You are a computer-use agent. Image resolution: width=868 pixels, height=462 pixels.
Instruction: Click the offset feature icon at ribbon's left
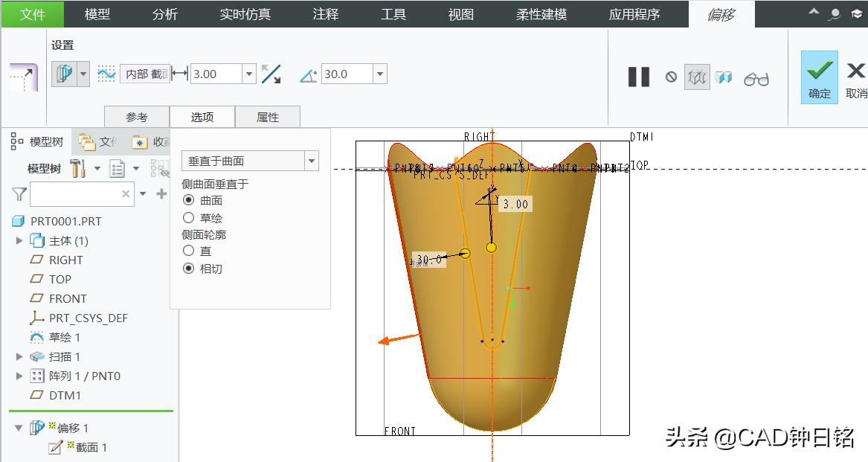coord(24,77)
